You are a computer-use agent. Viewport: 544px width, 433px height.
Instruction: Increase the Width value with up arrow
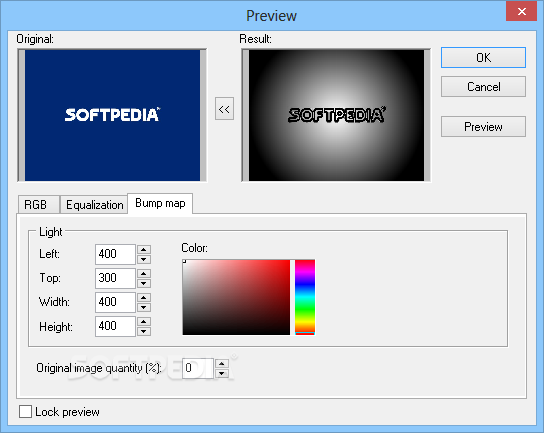pyautogui.click(x=144, y=297)
